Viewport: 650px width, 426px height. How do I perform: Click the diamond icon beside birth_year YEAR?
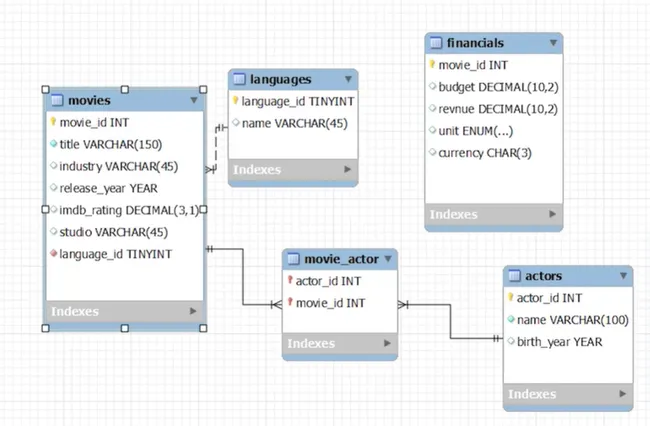pyautogui.click(x=511, y=341)
